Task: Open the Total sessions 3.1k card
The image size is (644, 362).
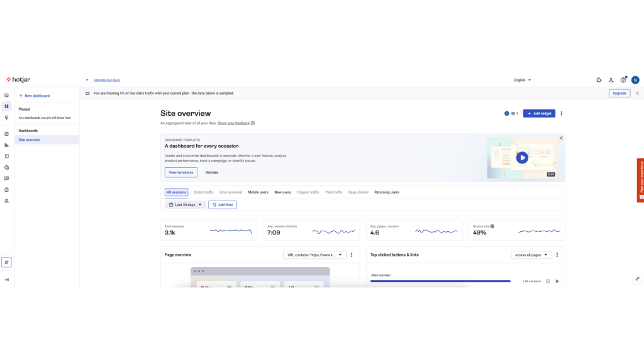Action: pyautogui.click(x=209, y=230)
